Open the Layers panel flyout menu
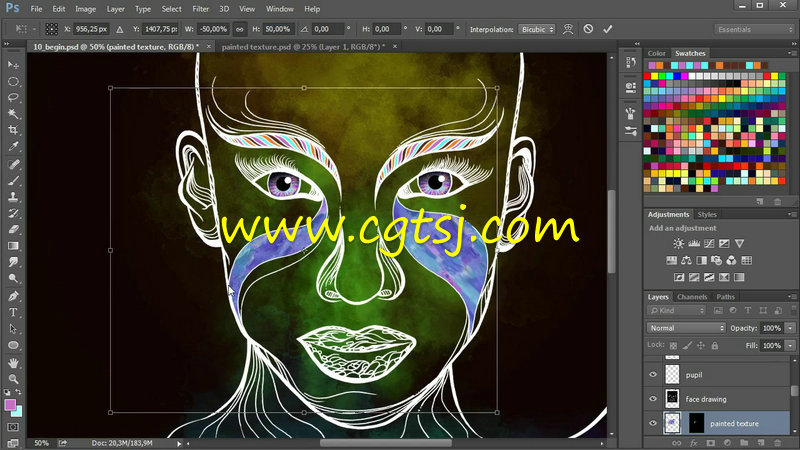 [x=791, y=296]
